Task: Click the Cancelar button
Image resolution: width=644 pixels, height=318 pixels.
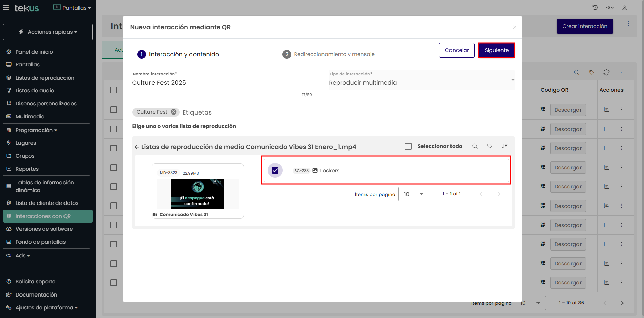Action: [457, 50]
